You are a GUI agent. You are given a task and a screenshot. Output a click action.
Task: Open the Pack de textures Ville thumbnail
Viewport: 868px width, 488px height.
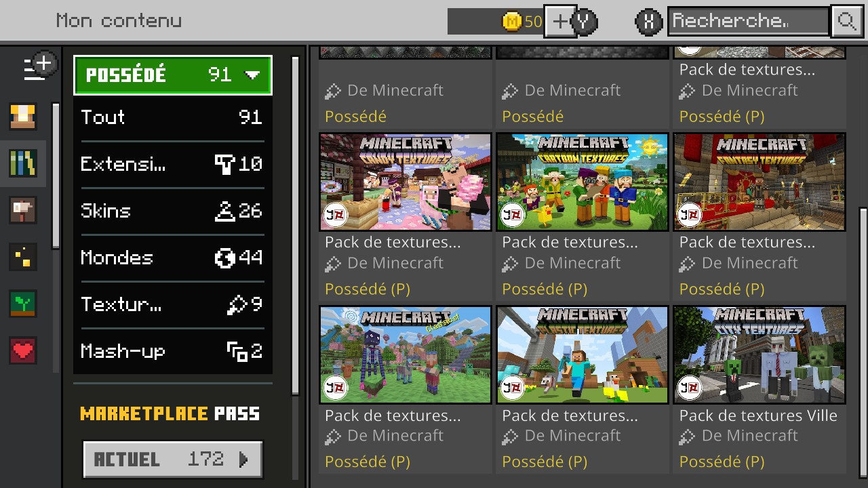759,354
